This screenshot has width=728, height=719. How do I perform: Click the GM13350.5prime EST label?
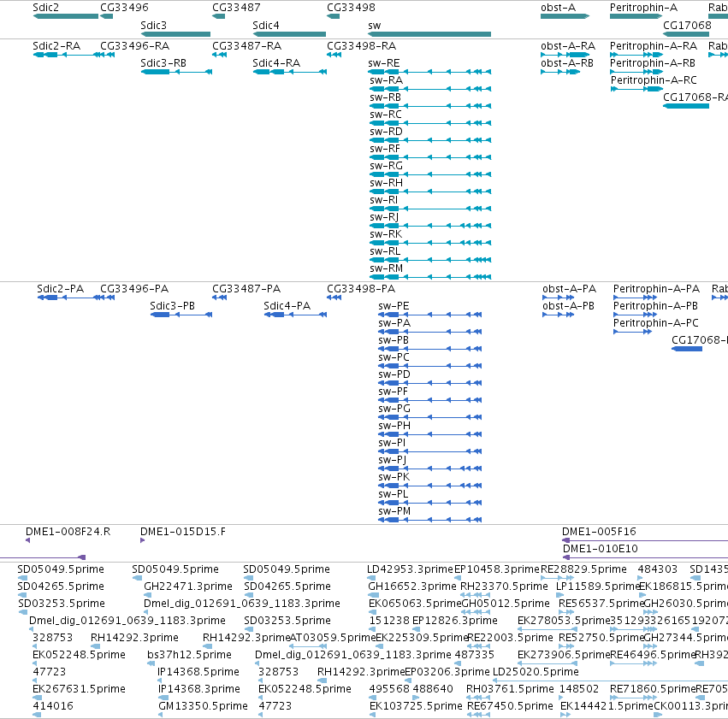204,706
